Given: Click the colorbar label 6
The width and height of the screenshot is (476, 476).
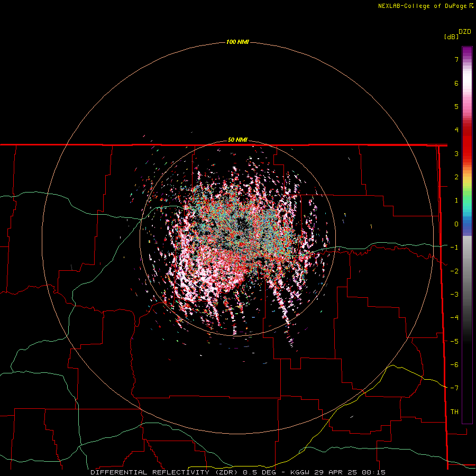Looking at the screenshot, I should point(456,83).
